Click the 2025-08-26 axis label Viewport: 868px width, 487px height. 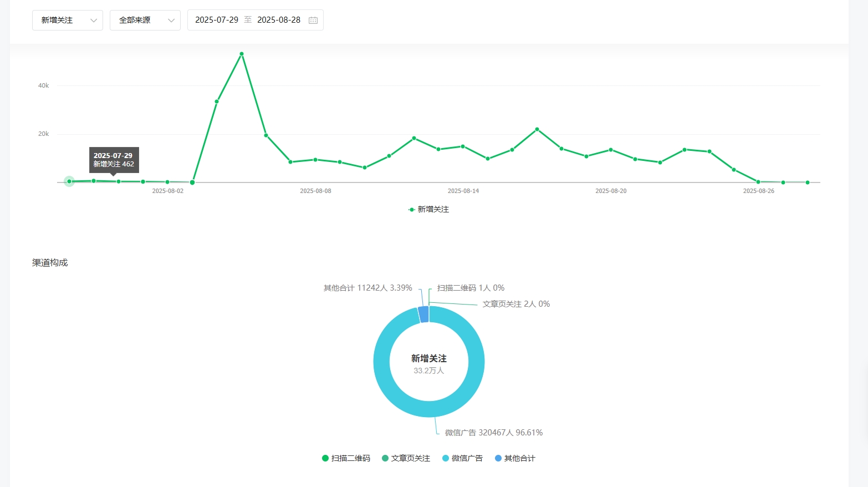click(759, 191)
